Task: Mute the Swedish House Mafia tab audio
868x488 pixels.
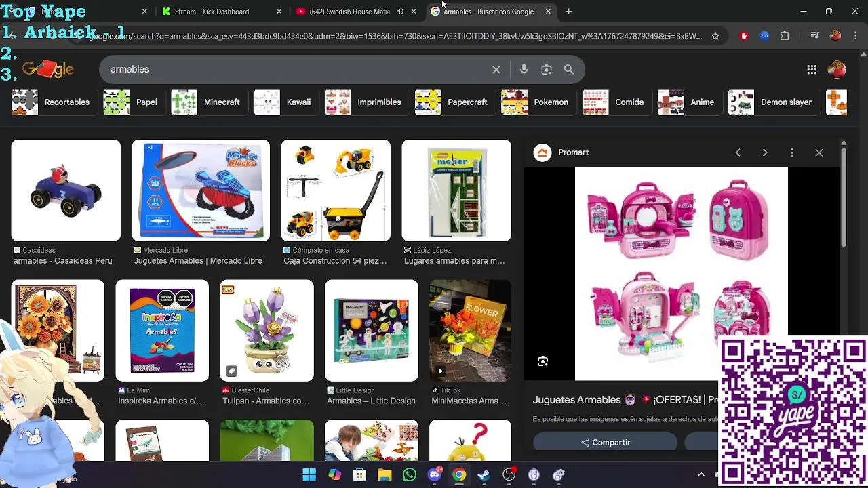Action: point(400,12)
